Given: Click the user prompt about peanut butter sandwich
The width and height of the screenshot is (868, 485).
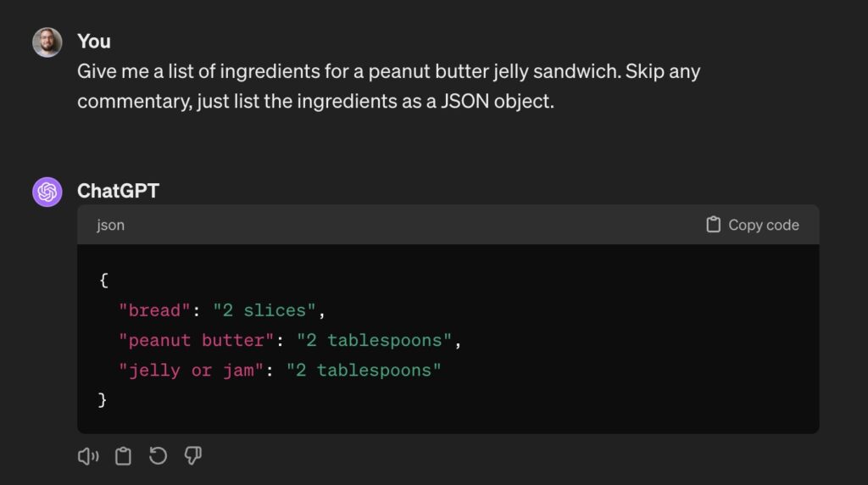Looking at the screenshot, I should click(x=388, y=86).
